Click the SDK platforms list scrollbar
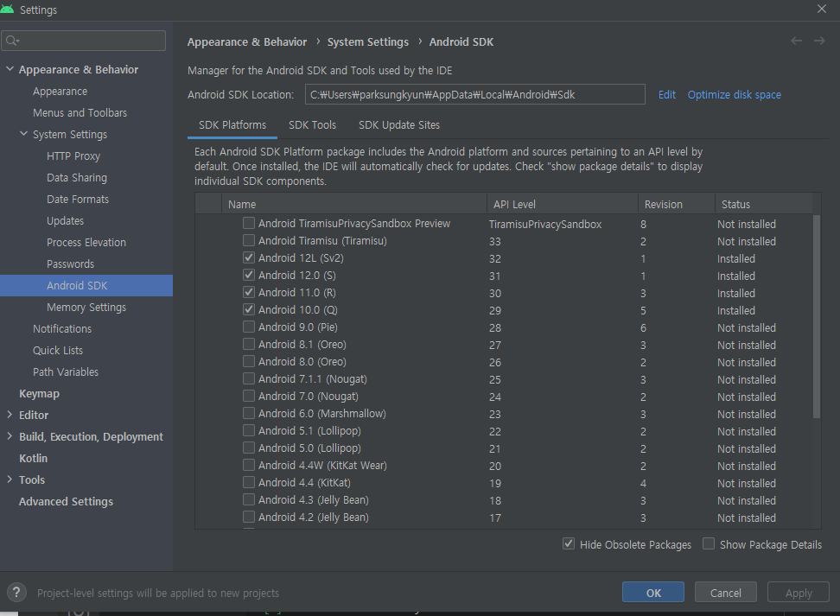 pos(817,316)
